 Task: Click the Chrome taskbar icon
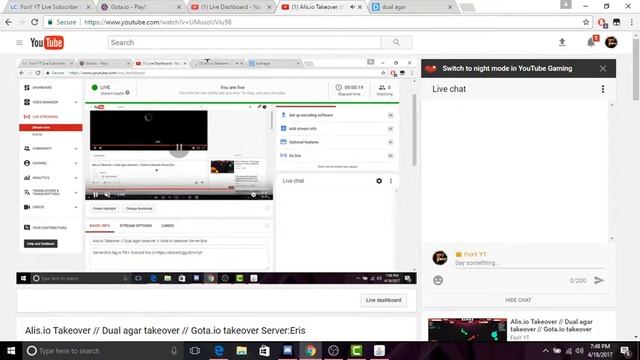(x=311, y=351)
